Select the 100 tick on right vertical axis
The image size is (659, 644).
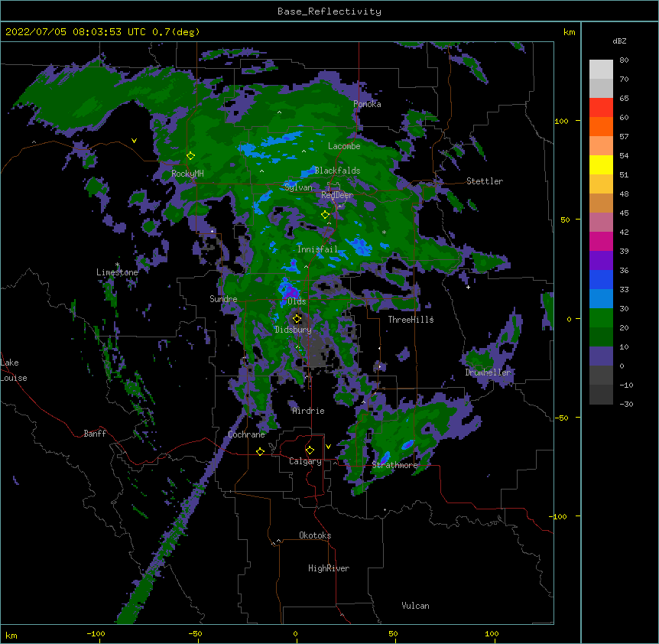(x=561, y=121)
